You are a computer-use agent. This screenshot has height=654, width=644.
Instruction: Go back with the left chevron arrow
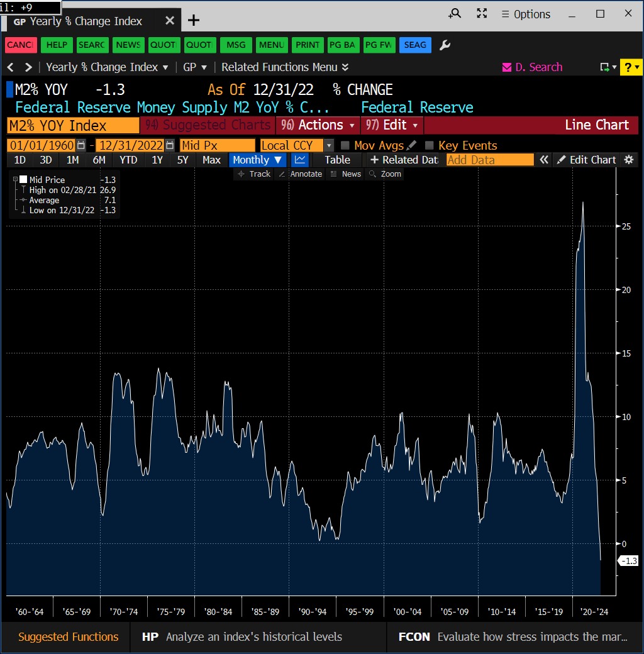11,67
